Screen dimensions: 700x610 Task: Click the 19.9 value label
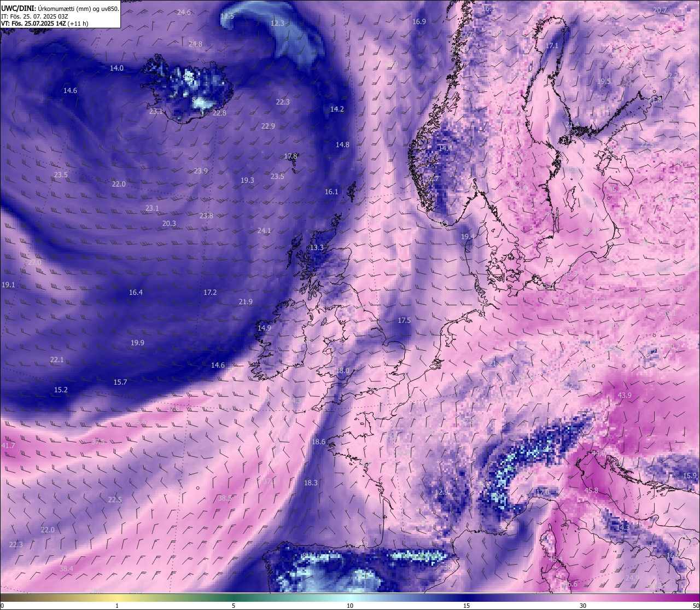137,342
